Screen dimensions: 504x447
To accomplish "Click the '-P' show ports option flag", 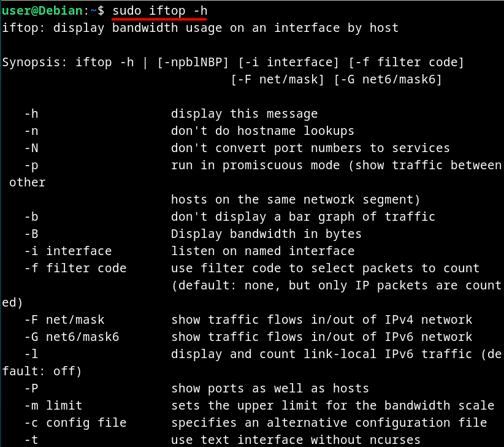I will coord(31,389).
